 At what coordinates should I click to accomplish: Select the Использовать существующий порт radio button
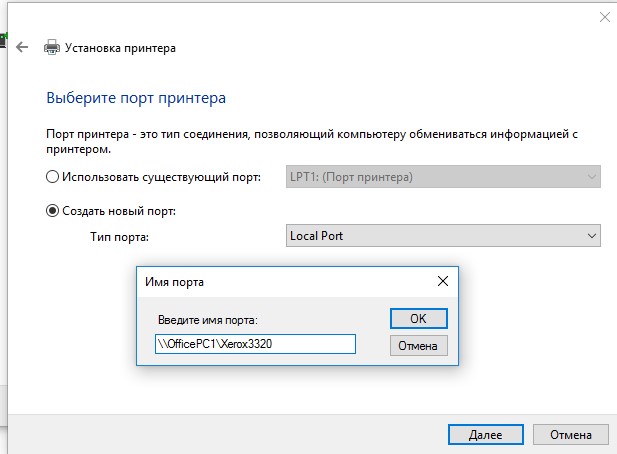(x=53, y=178)
